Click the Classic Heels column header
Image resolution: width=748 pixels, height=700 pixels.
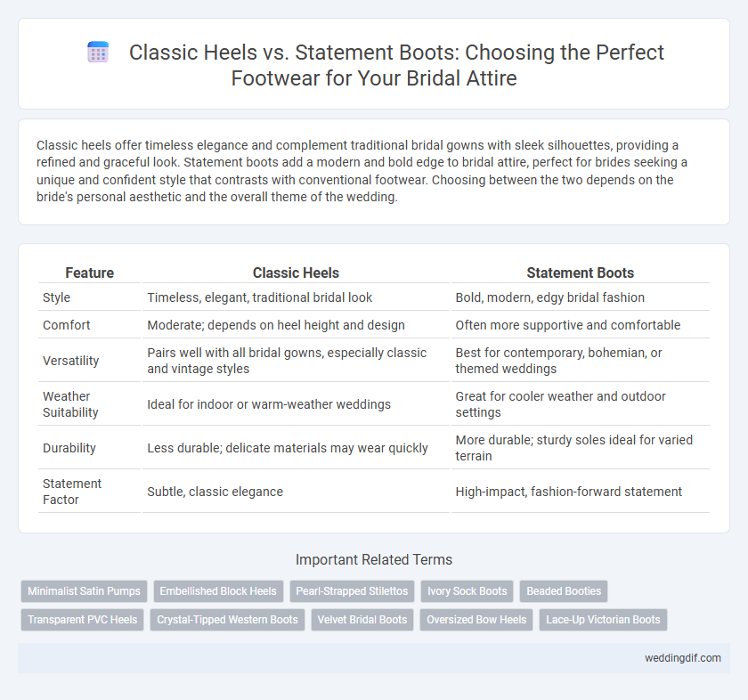pos(296,273)
